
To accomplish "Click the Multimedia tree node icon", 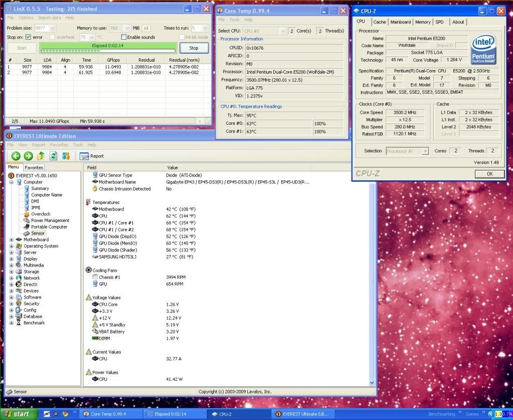I will pyautogui.click(x=19, y=265).
